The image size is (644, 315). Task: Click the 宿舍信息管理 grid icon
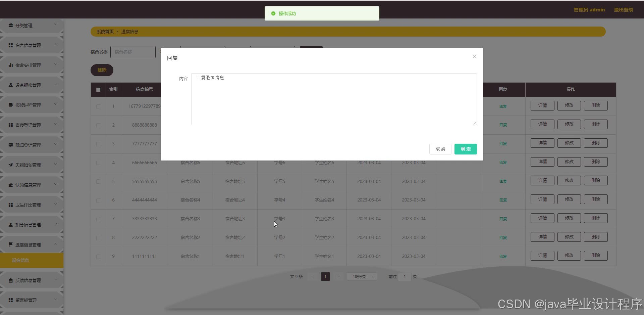[x=11, y=45]
